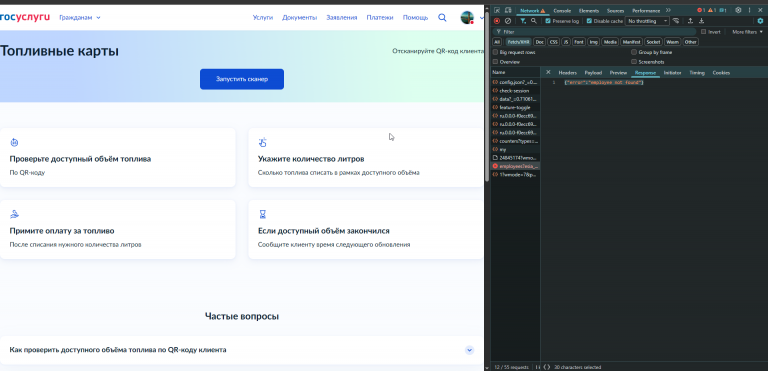Enable the Invert filter checkbox
This screenshot has height=371, width=768.
703,32
